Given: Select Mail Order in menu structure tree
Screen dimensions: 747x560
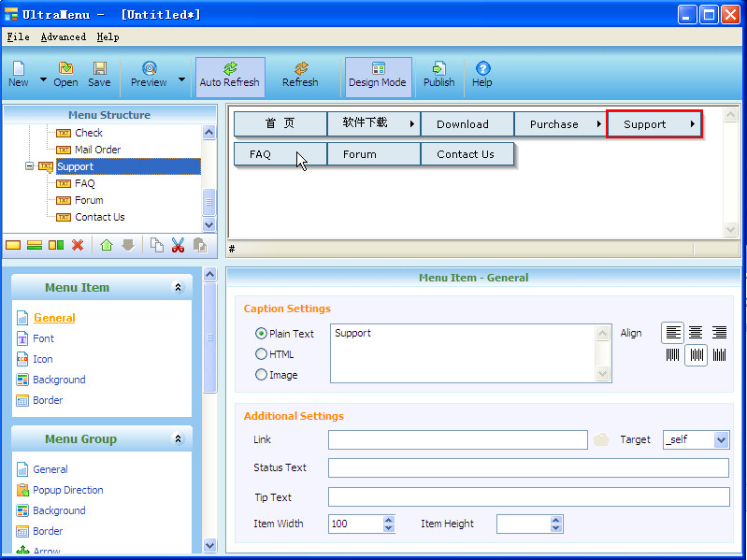Looking at the screenshot, I should (x=97, y=150).
